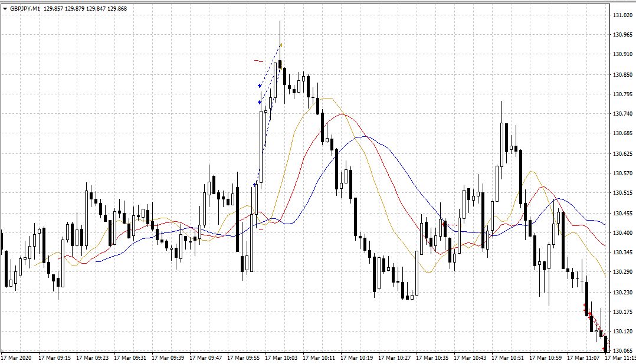
Task: Select the price label 130.740
Action: tap(622, 114)
